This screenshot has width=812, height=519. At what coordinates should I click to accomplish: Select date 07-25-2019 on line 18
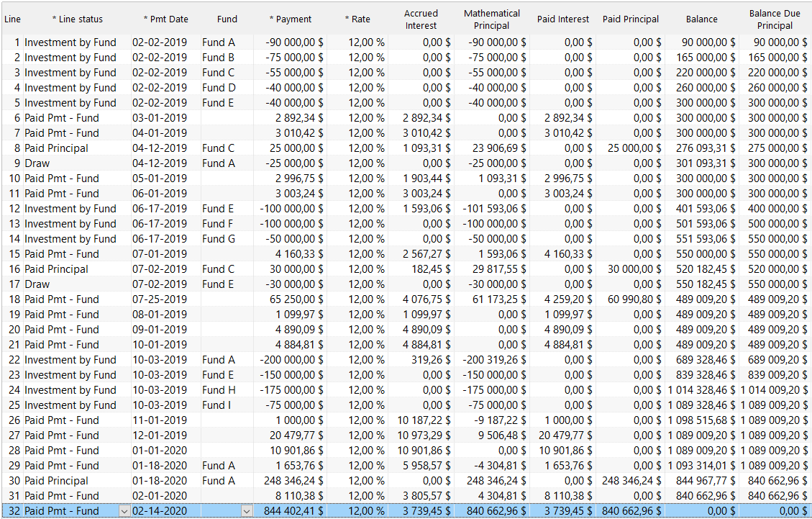click(160, 299)
